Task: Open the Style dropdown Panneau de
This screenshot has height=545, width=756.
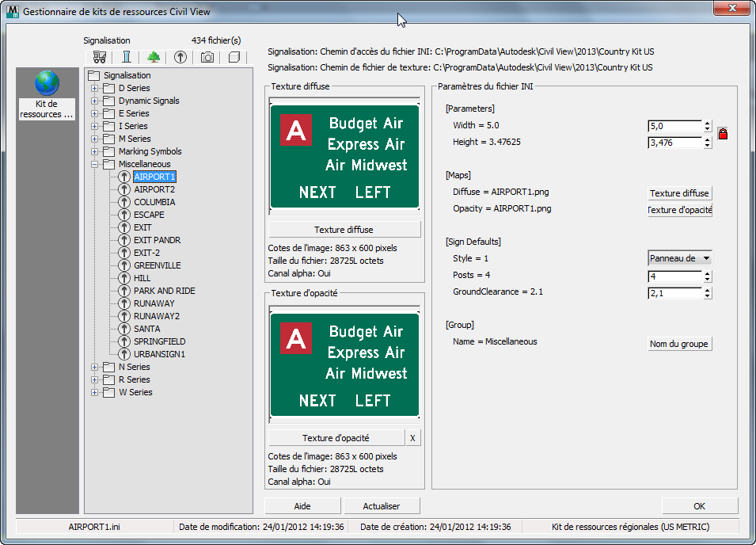Action: pyautogui.click(x=679, y=258)
